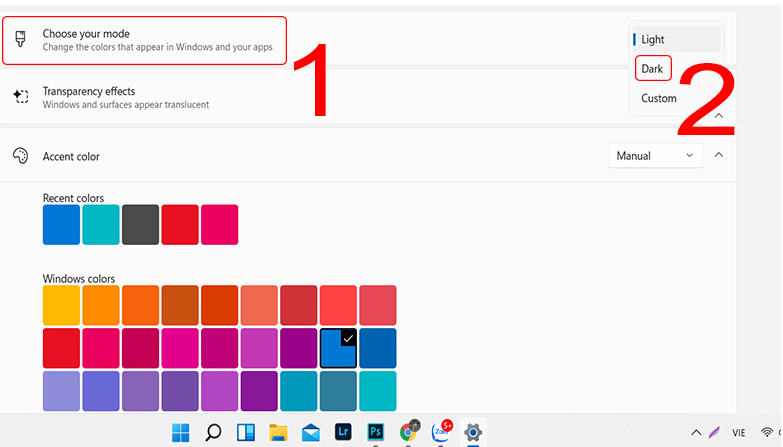Collapse the Accent color section chevron
The image size is (783, 447).
coord(719,155)
